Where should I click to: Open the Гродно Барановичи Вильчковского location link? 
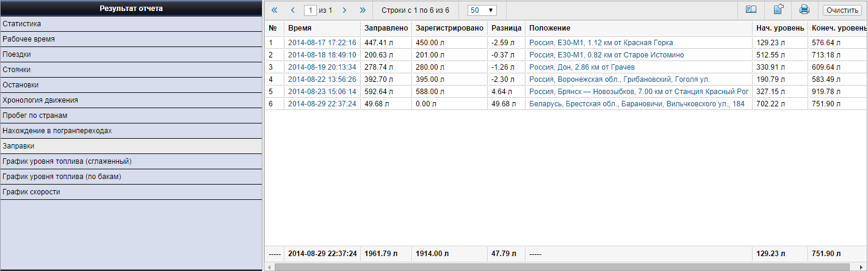click(637, 104)
